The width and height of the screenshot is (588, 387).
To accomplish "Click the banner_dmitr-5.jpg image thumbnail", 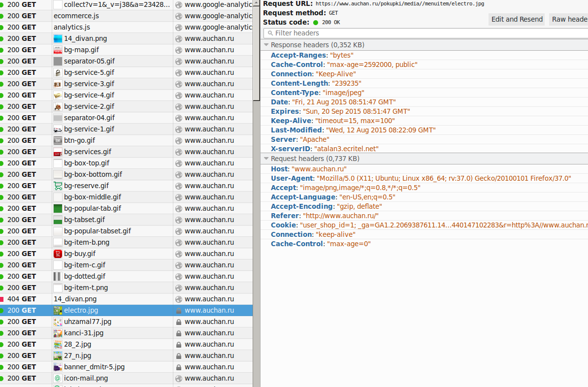I will [x=58, y=367].
